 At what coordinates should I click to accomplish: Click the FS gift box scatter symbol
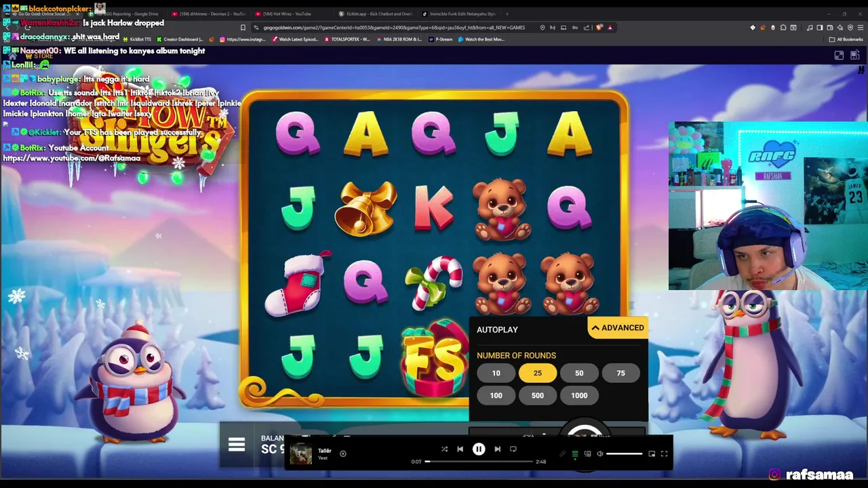[x=434, y=359]
